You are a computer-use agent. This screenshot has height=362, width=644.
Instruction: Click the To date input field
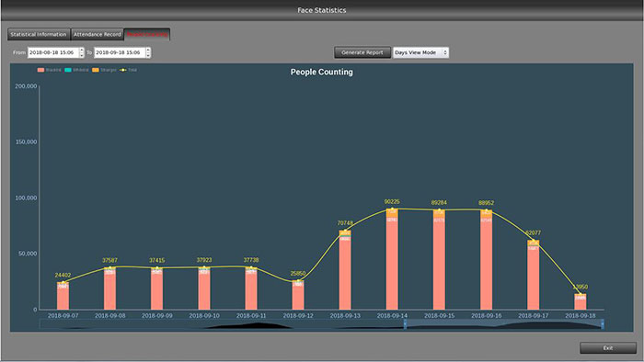click(x=120, y=52)
